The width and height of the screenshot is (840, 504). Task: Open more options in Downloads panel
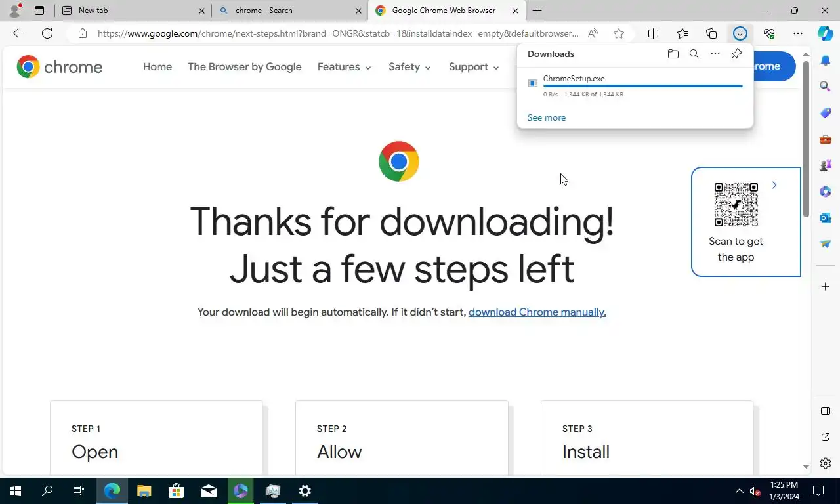click(715, 54)
